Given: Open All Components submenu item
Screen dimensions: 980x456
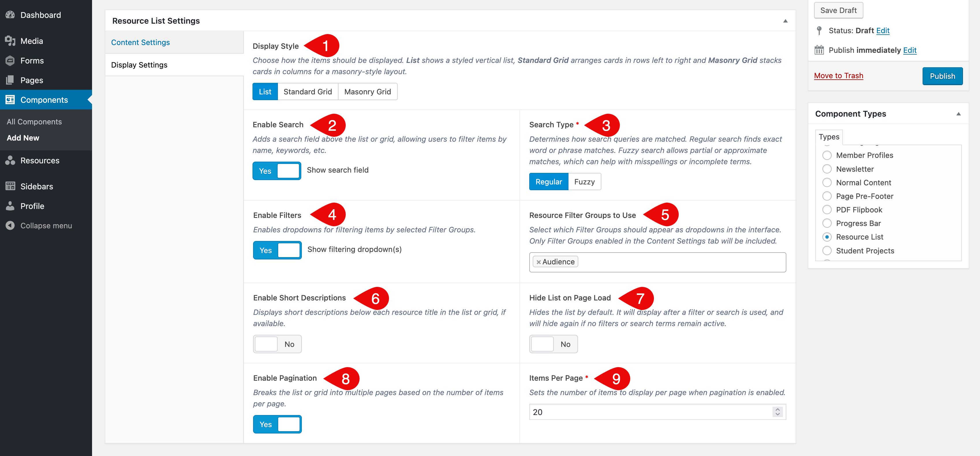Looking at the screenshot, I should click(34, 122).
